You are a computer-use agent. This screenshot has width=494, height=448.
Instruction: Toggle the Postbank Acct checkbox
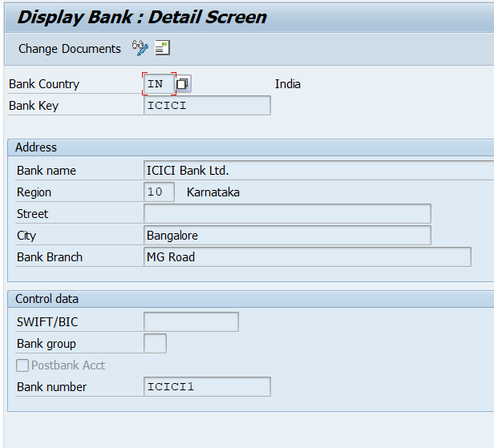pos(22,365)
